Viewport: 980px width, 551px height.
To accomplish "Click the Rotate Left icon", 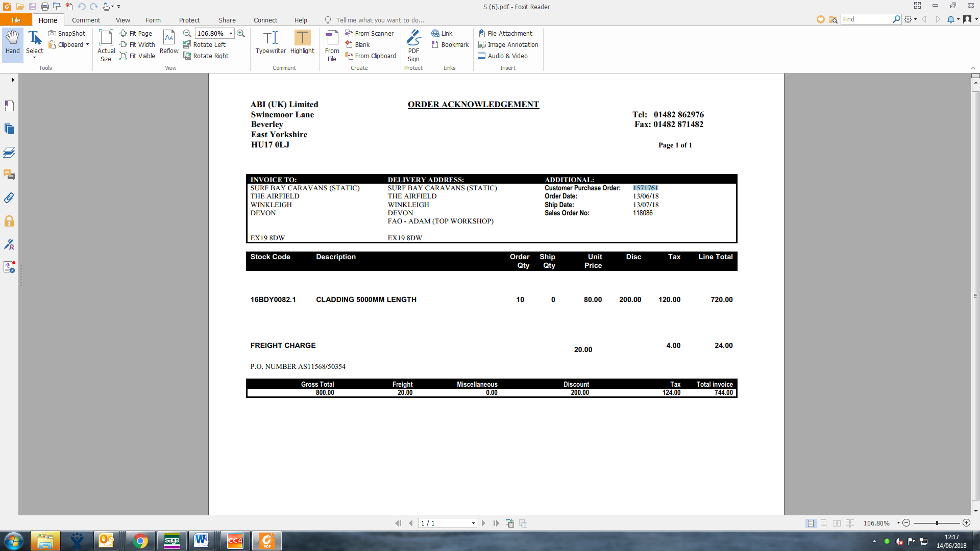I will pyautogui.click(x=187, y=45).
